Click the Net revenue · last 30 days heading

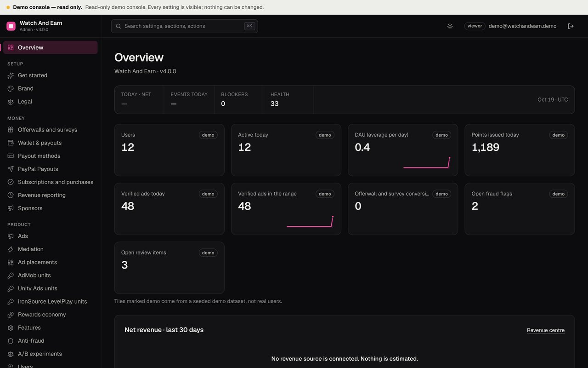(x=164, y=330)
